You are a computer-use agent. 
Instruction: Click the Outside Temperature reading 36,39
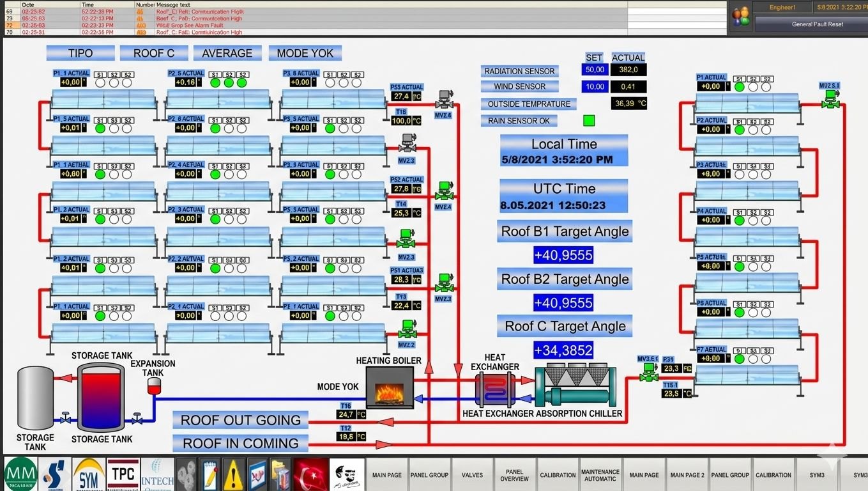629,103
